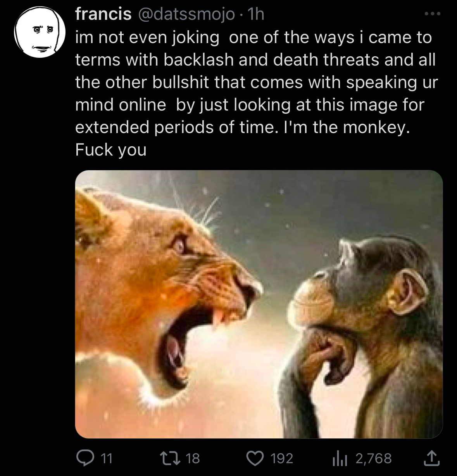
Task: Click the words "Fuck you" in the tweet
Action: [111, 150]
